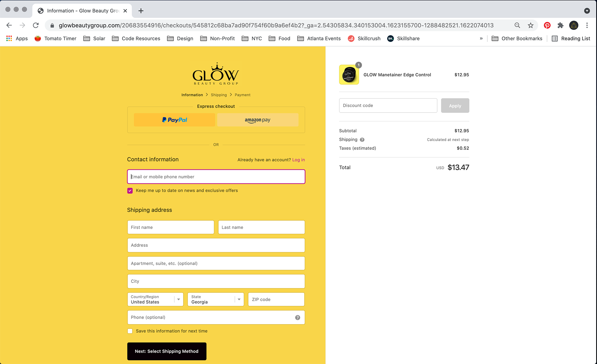Image resolution: width=597 pixels, height=364 pixels.
Task: Open the Apps grid shortcut
Action: [17, 38]
